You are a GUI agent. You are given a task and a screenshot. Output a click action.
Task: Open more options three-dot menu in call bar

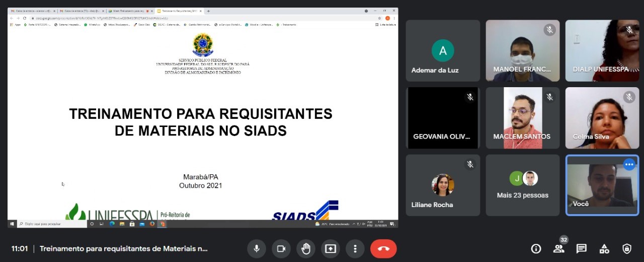click(x=355, y=248)
